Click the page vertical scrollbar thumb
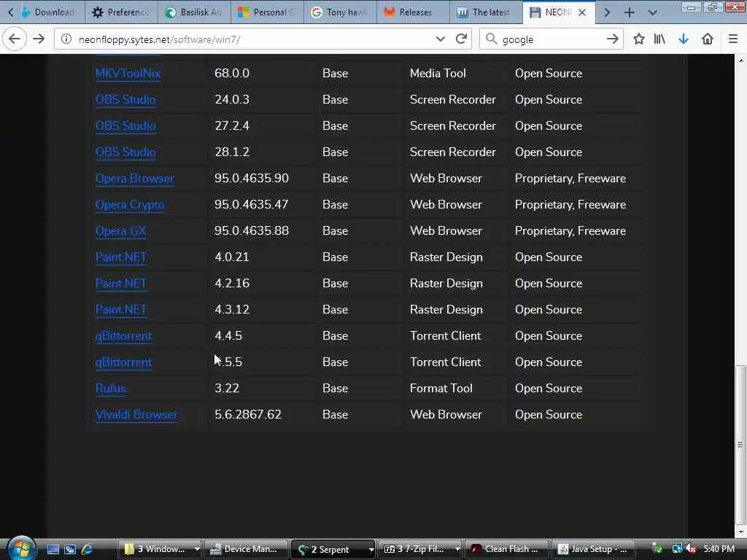This screenshot has height=560, width=747. [740, 444]
